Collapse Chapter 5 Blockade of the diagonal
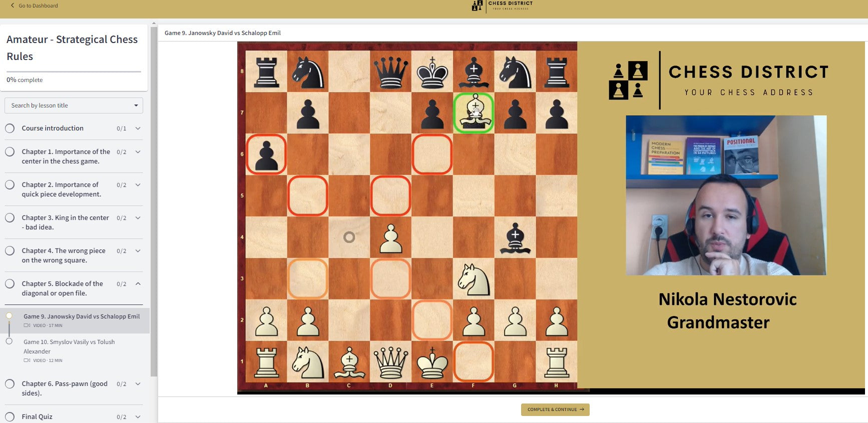This screenshot has width=868, height=423. pos(138,283)
